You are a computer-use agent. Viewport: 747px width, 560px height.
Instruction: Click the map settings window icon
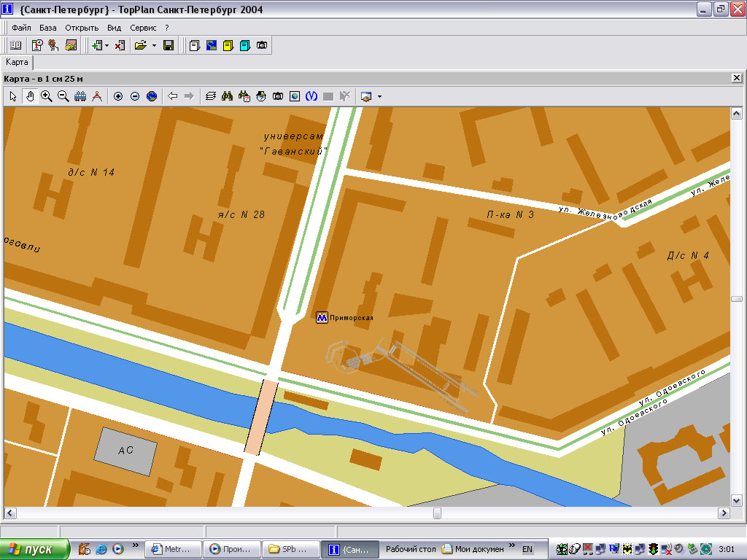pos(366,96)
